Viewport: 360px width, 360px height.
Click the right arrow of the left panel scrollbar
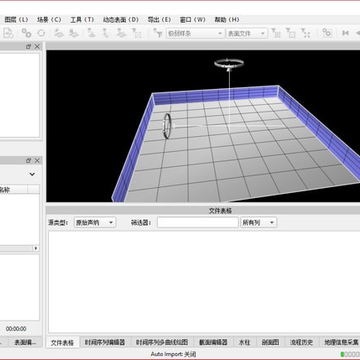(36, 248)
